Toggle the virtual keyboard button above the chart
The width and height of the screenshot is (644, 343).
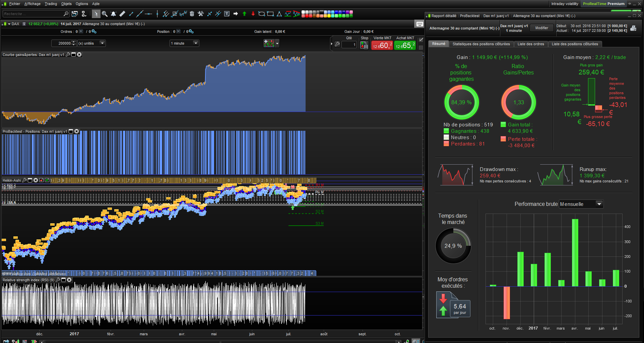click(x=420, y=24)
